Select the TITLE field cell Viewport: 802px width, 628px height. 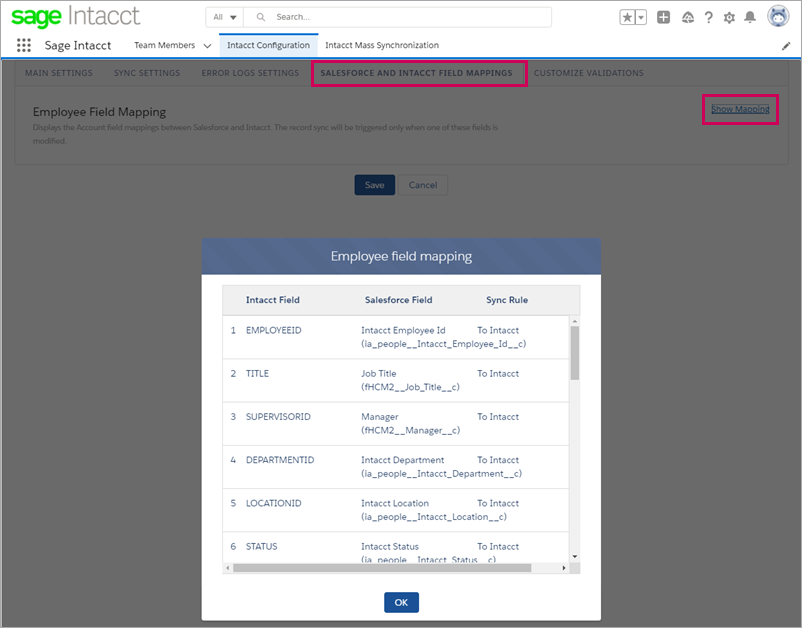[257, 373]
